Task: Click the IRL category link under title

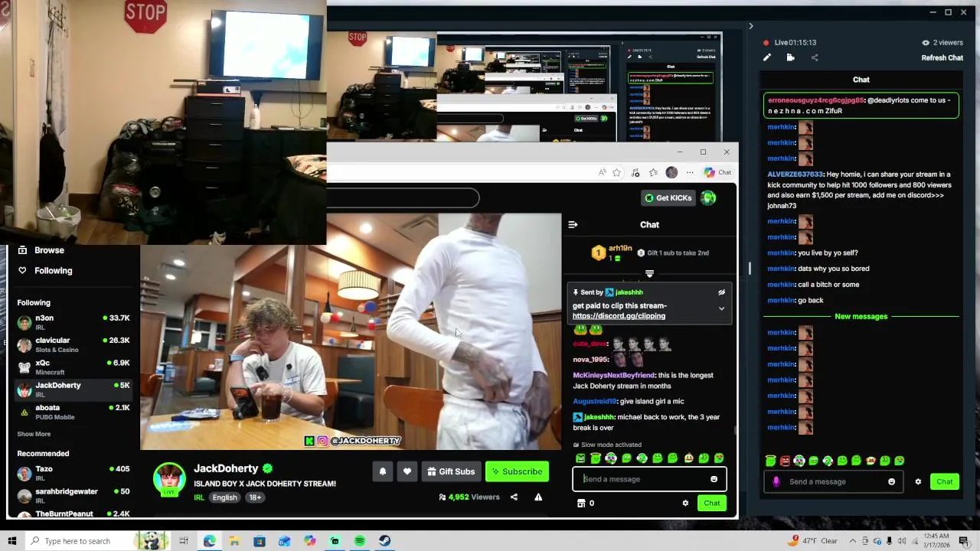Action: click(198, 497)
